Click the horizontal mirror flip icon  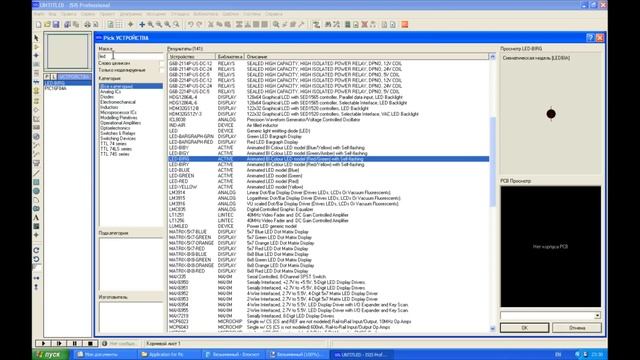36,278
